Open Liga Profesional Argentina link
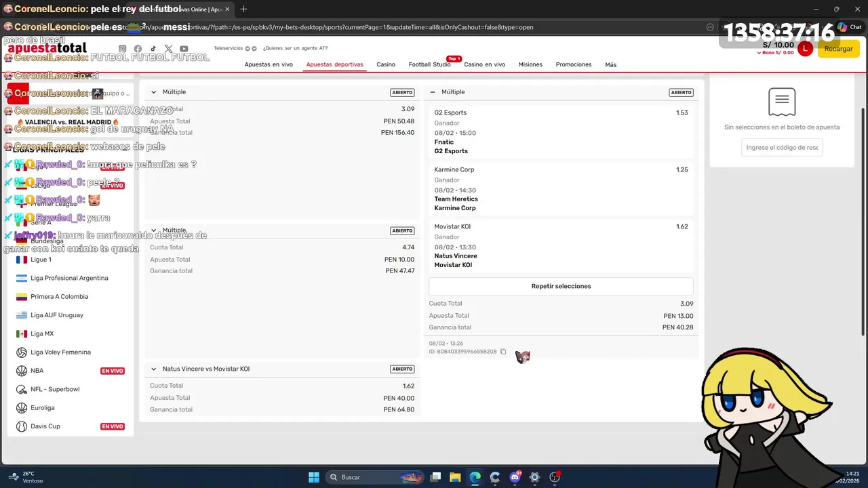 (69, 278)
